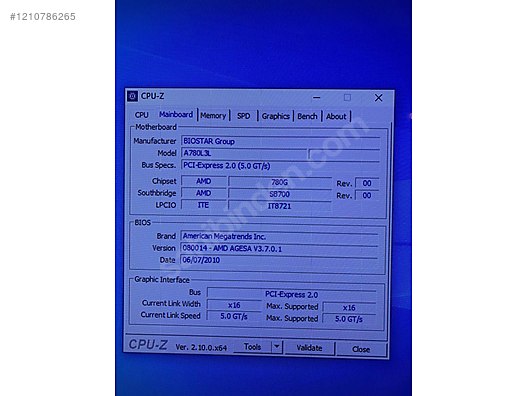Image resolution: width=528 pixels, height=396 pixels.
Task: Click BIOS Version 080014 - AMD AGESA V3.7.0.1
Action: (x=279, y=249)
